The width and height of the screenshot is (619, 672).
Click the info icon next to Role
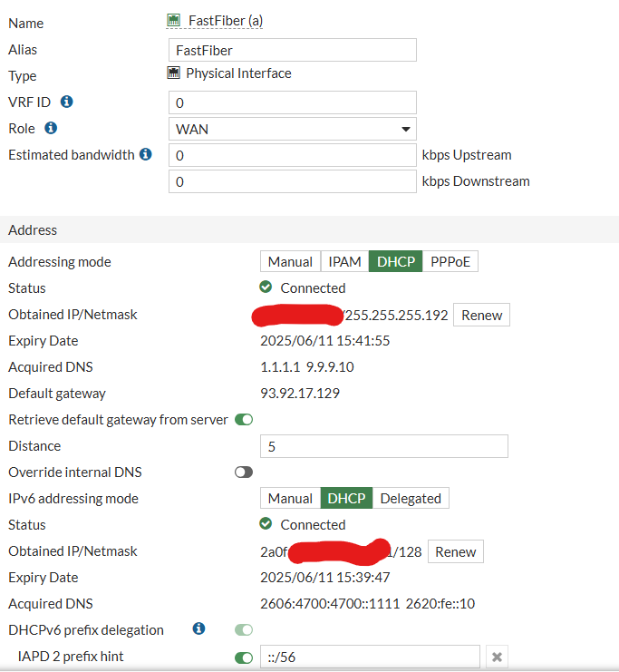[x=51, y=129]
